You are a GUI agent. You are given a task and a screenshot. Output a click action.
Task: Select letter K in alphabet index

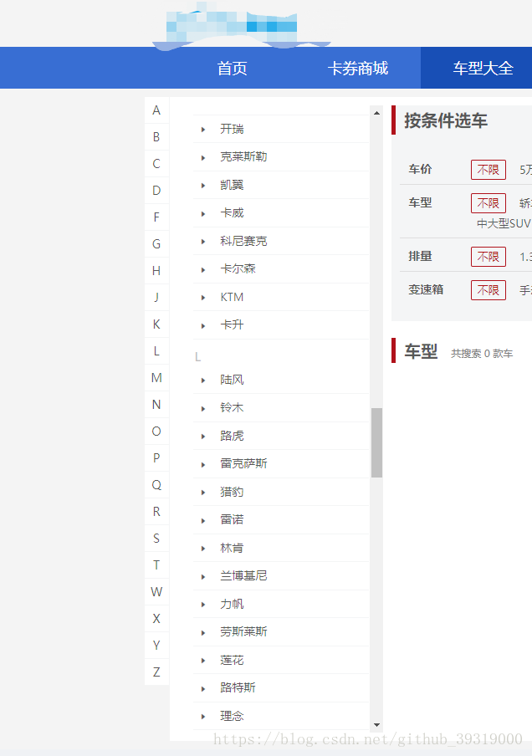click(156, 324)
